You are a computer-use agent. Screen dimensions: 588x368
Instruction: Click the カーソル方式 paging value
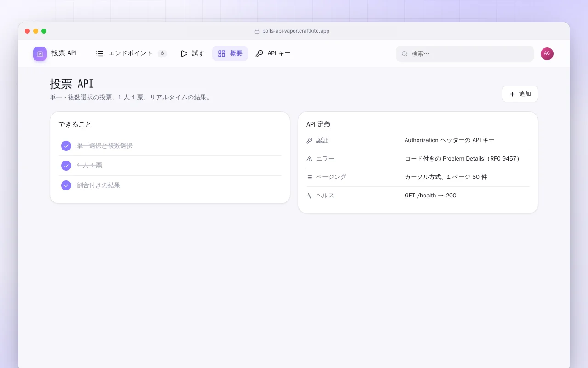click(446, 177)
